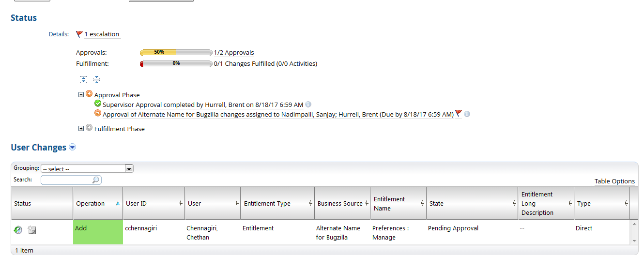Open the 1/2 Approvals link
Viewport: 644px width, 255px height.
click(234, 53)
